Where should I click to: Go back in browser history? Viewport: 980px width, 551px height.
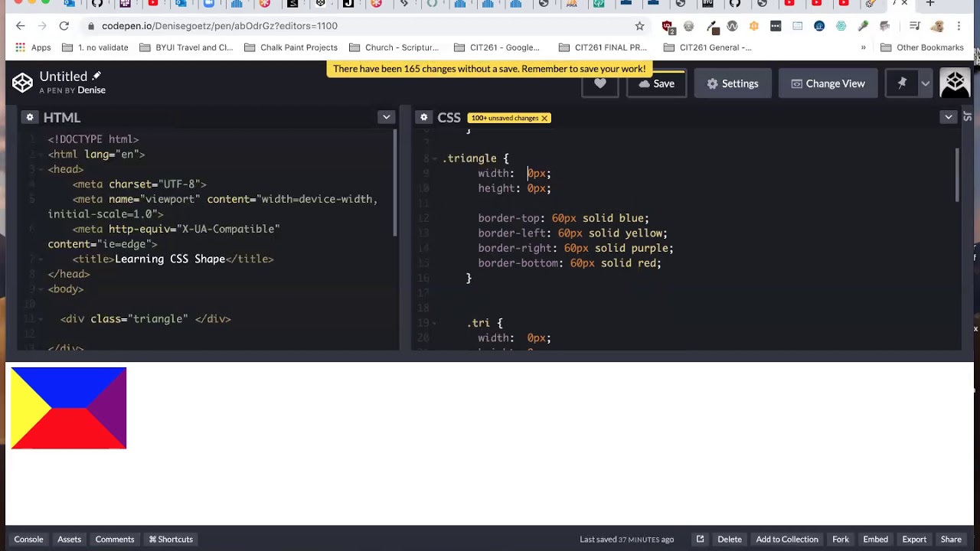click(21, 26)
